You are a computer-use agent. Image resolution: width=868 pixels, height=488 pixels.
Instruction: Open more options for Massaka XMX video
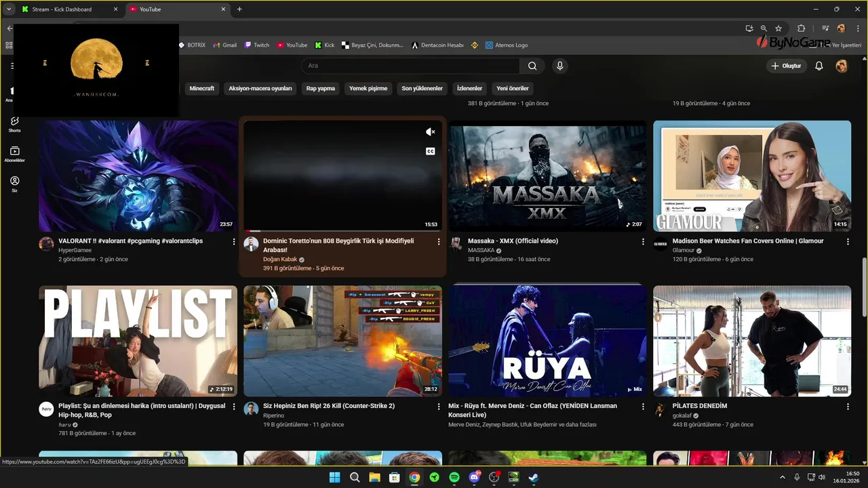[644, 241]
